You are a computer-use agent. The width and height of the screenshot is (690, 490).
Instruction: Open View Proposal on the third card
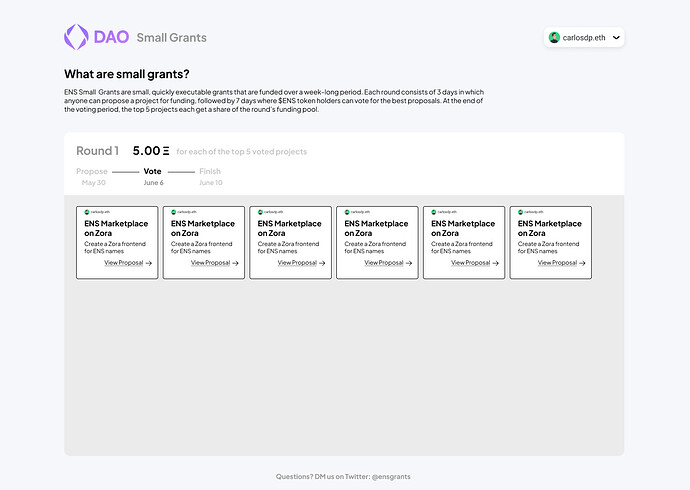pyautogui.click(x=301, y=263)
